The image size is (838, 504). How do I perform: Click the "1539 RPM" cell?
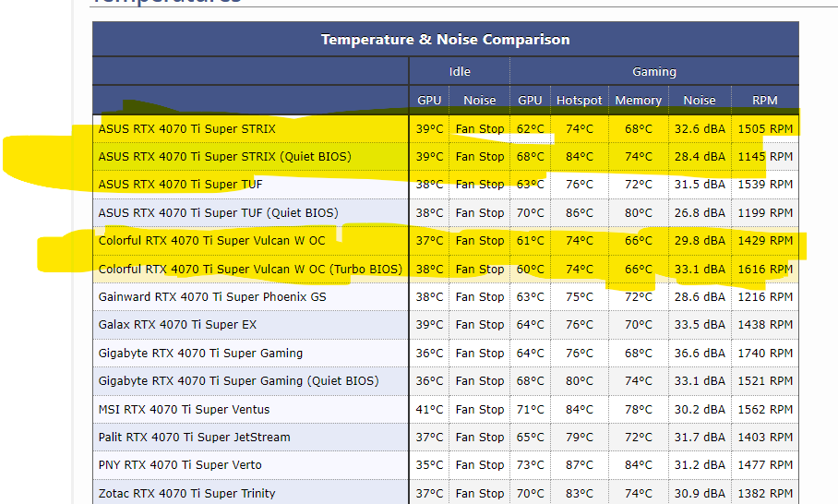pyautogui.click(x=765, y=185)
